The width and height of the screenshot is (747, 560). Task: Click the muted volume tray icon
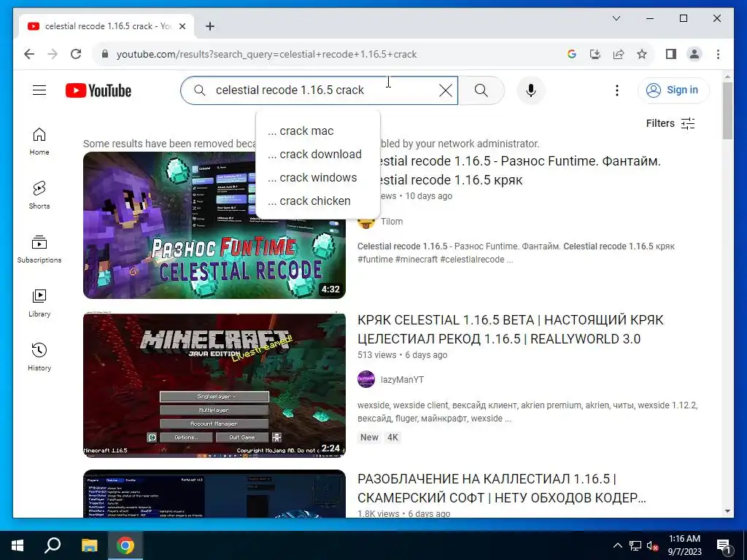[x=652, y=545]
